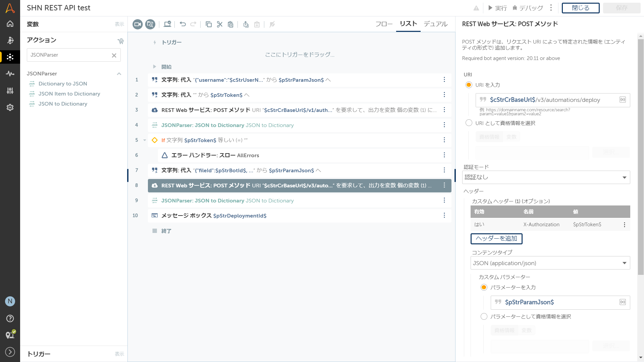Open options menu for line 1 string assign
Screen dimensions: 644x362
[x=444, y=80]
